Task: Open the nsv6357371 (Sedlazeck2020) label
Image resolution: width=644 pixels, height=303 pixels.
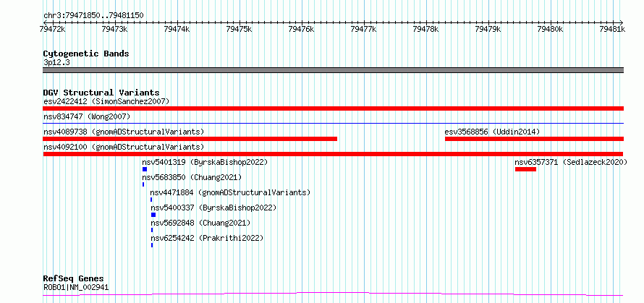Action: click(572, 162)
